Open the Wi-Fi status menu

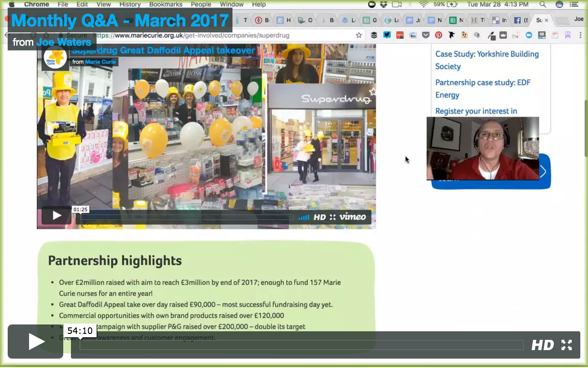pyautogui.click(x=423, y=4)
